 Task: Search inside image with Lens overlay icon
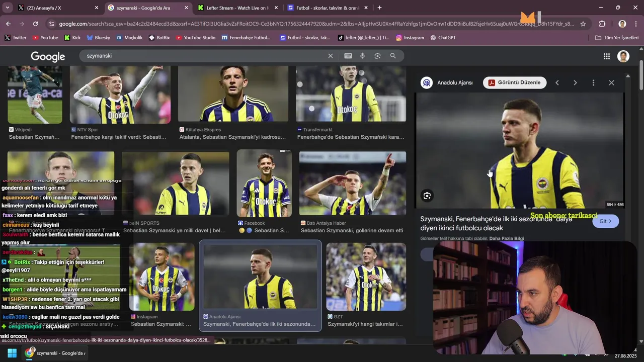[427, 196]
